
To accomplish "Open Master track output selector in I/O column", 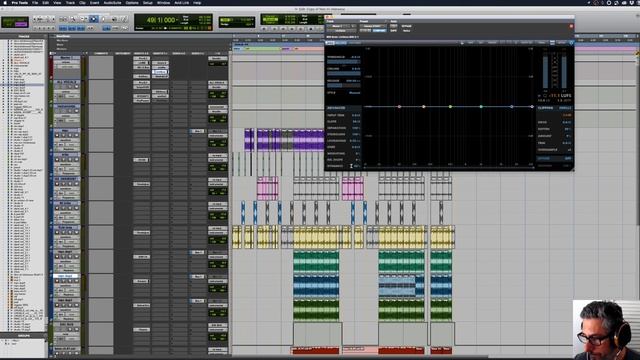I will click(x=218, y=58).
